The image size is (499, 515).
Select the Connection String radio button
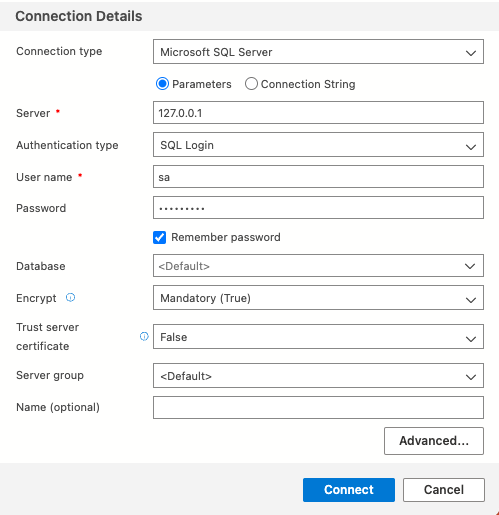click(251, 84)
